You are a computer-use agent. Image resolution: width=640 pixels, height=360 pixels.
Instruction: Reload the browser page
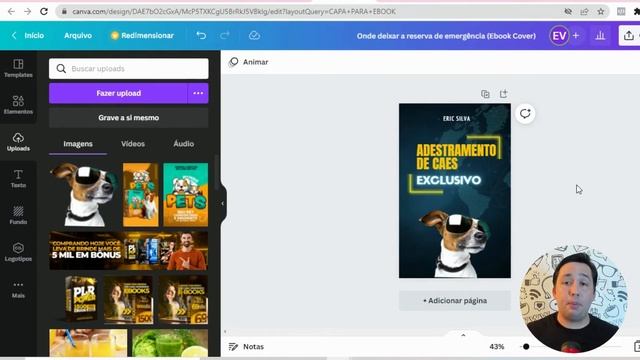[44, 11]
